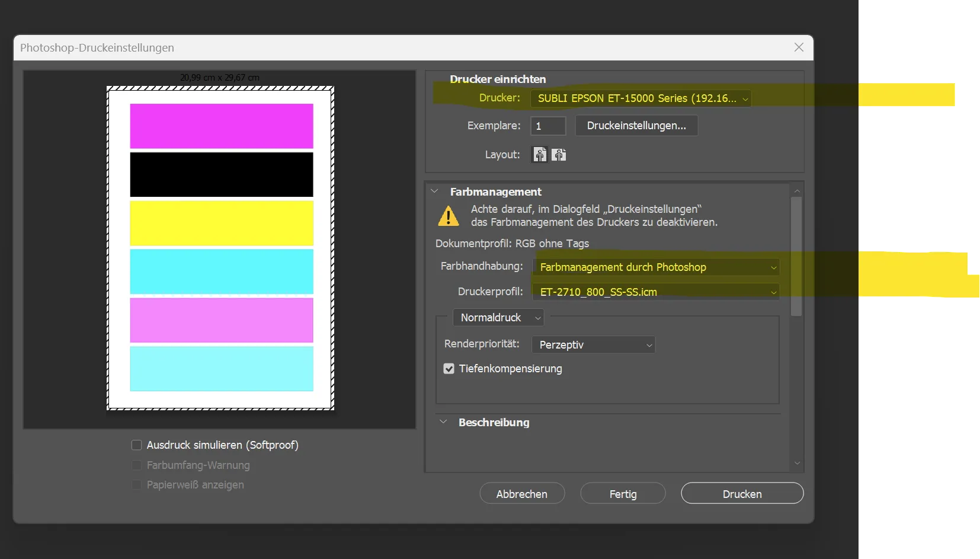Click the Exemplare copies input field
This screenshot has height=559, width=980.
point(548,126)
